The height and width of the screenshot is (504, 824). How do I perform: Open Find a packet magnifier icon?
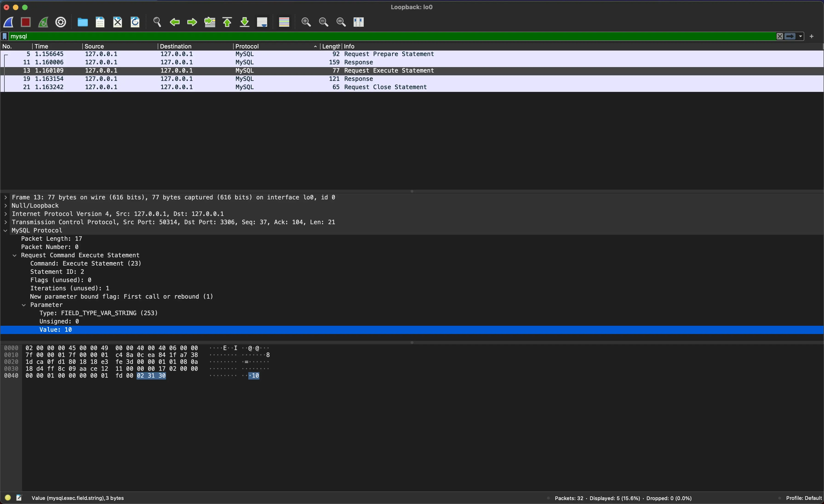pyautogui.click(x=157, y=22)
